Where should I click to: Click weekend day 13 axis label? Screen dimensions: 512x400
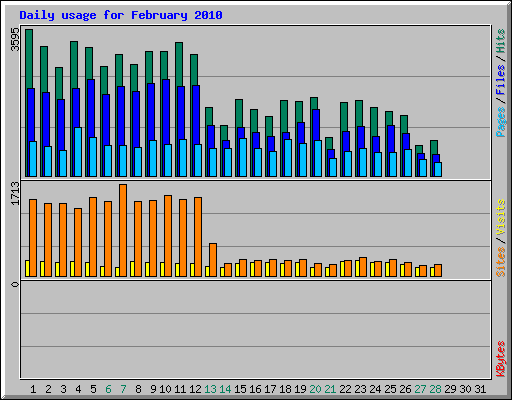[210, 389]
